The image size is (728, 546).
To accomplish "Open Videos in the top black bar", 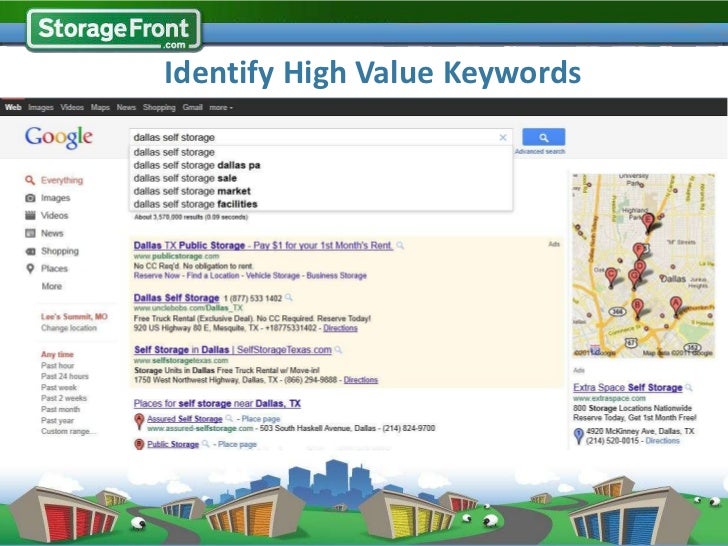I will click(x=72, y=107).
